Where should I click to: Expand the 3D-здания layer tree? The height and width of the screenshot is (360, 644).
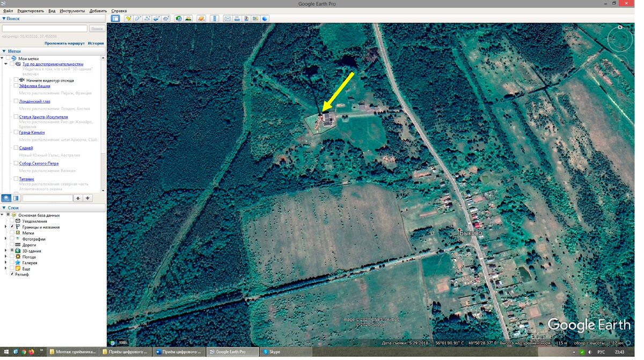pos(4,251)
